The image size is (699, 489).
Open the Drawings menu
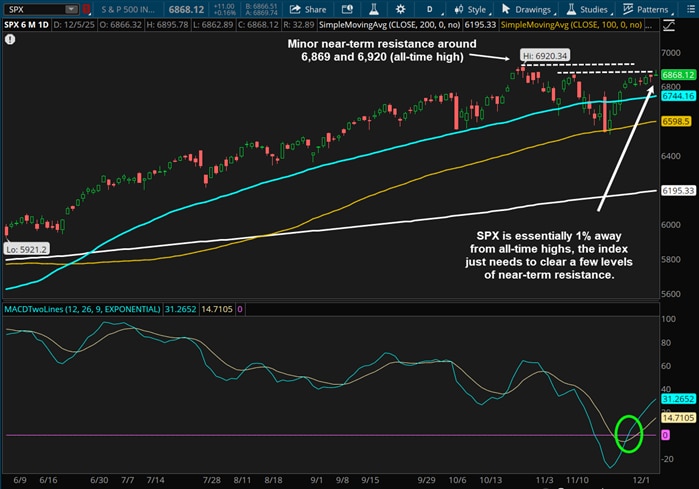point(527,9)
